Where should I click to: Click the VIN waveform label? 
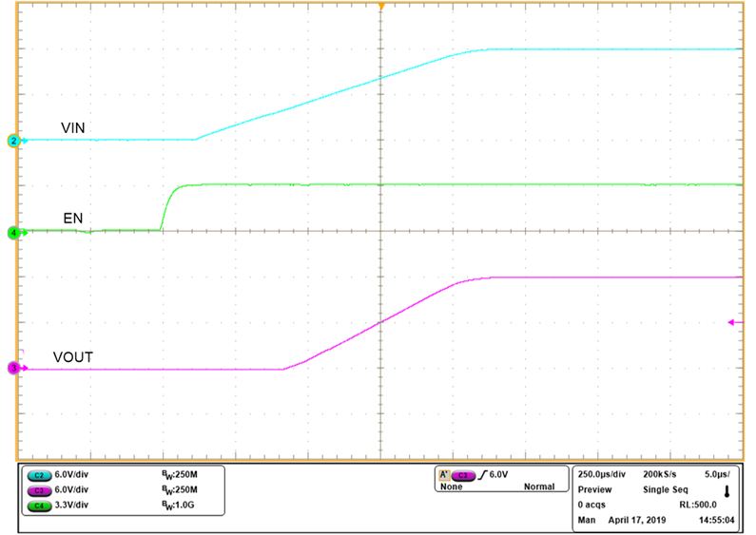click(x=73, y=127)
